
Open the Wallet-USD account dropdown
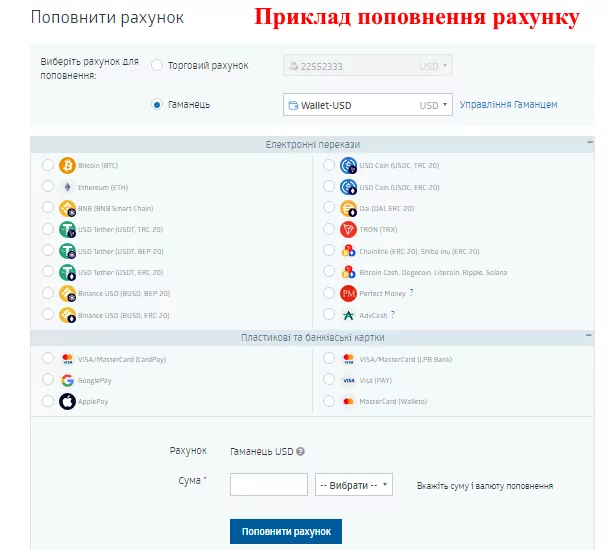click(368, 105)
